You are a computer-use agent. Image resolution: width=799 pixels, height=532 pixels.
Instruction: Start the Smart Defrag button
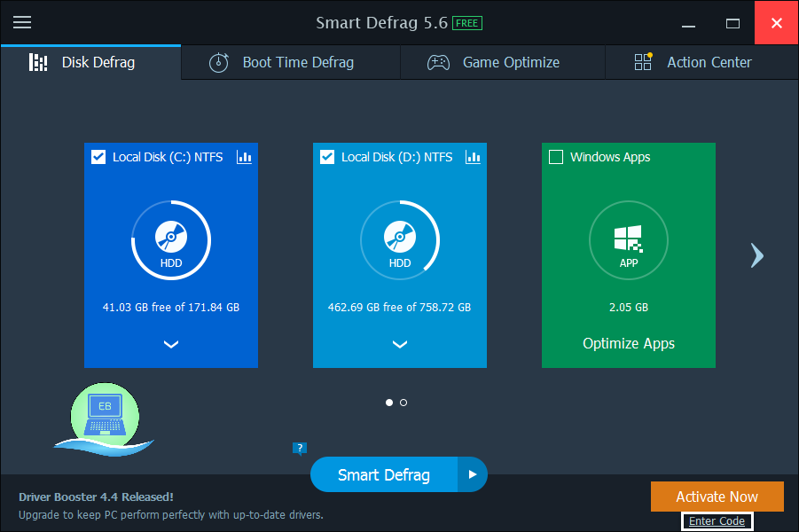pyautogui.click(x=384, y=474)
